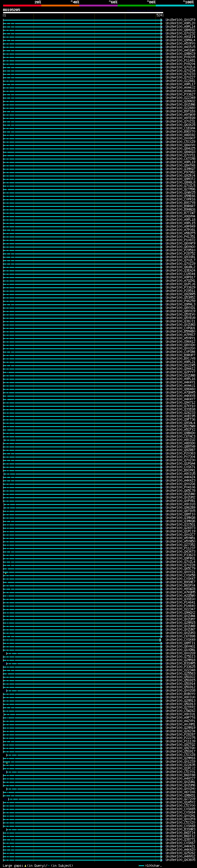This screenshot has width=197, height=868.
Task: Select hit UniRef100_Q002F9
Action: 180,20
